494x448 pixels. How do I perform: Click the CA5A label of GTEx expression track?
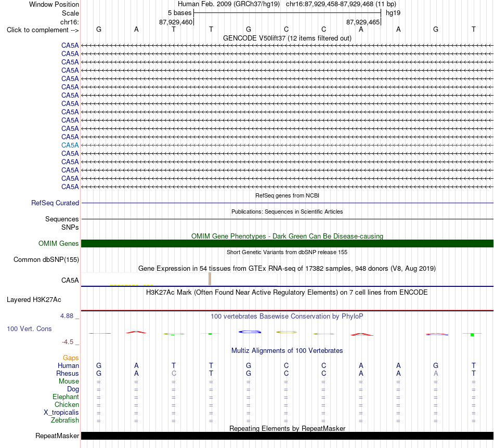pyautogui.click(x=70, y=280)
